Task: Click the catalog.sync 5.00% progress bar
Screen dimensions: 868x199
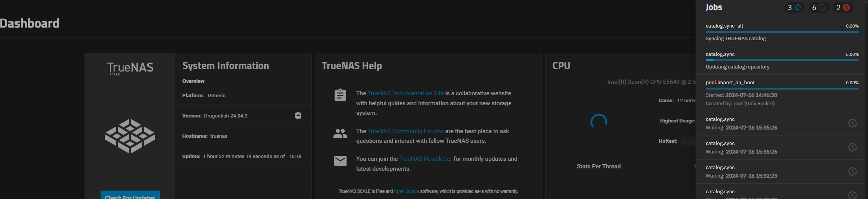Action: coord(782,60)
